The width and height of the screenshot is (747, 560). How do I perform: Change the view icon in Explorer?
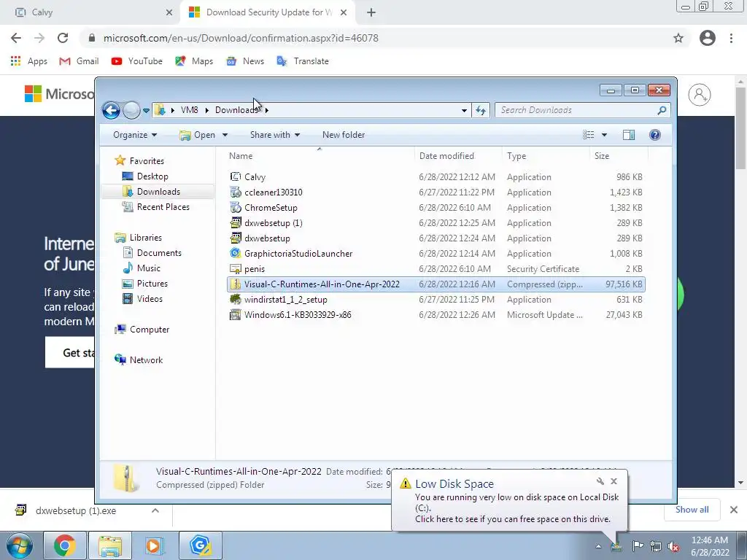pyautogui.click(x=589, y=135)
